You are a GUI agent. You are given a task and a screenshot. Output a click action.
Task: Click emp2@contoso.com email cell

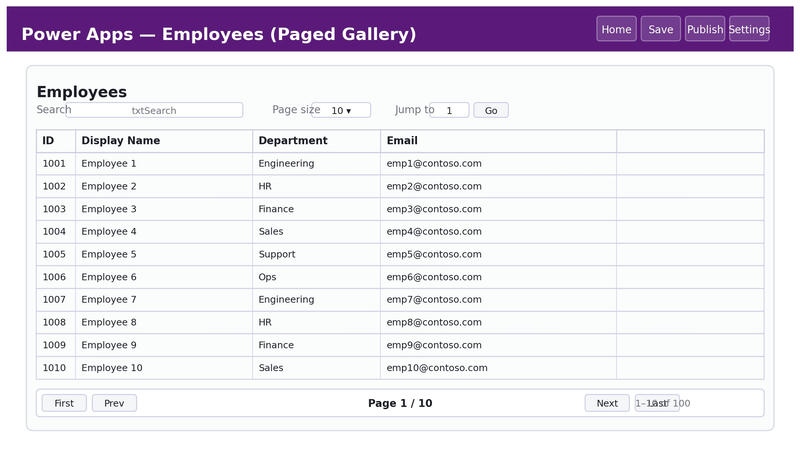[498, 186]
